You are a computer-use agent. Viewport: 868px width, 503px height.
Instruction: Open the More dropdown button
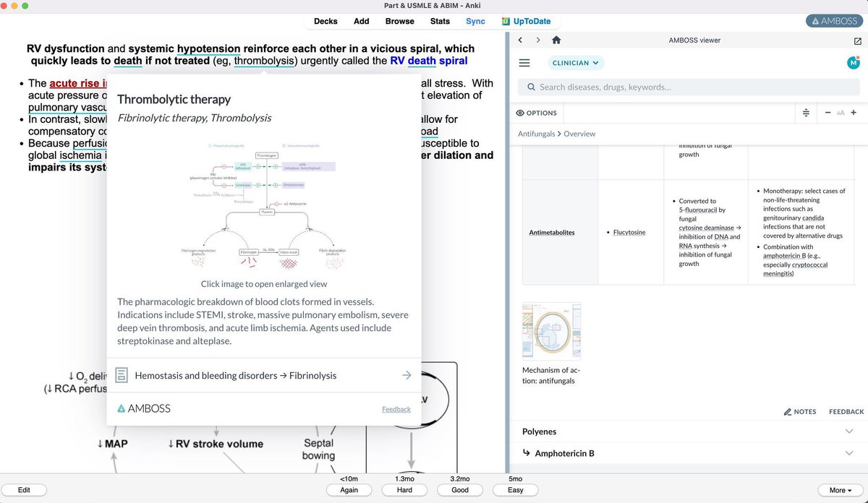coord(840,490)
